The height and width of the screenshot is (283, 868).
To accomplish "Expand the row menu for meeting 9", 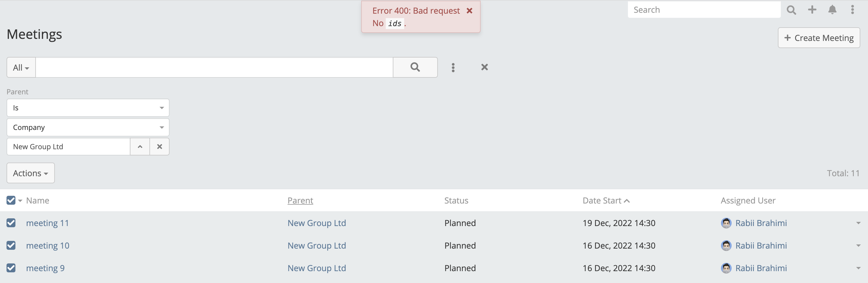I will coord(858,268).
